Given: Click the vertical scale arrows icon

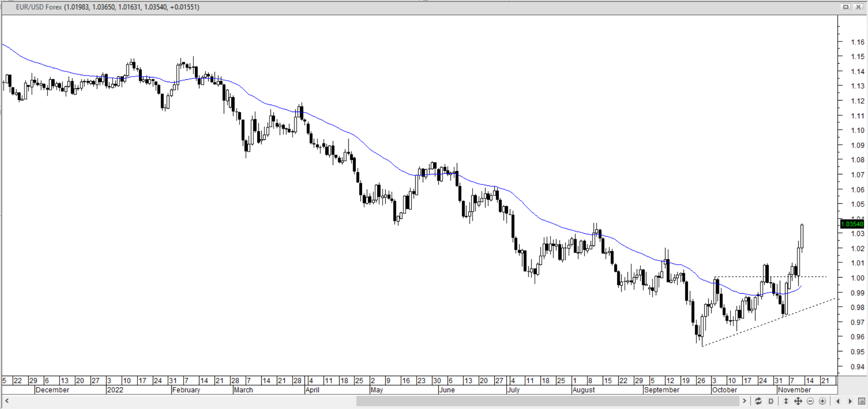Looking at the screenshot, I should click(786, 401).
